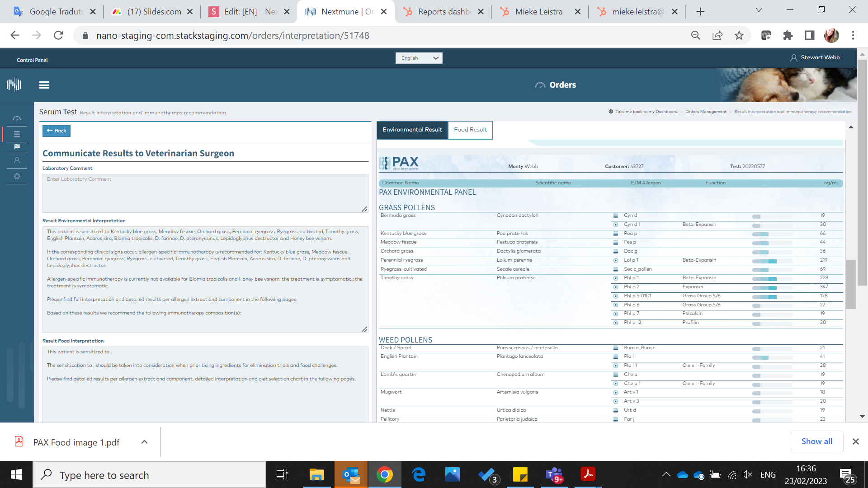This screenshot has width=868, height=488.
Task: Open the English language dropdown
Action: 419,58
